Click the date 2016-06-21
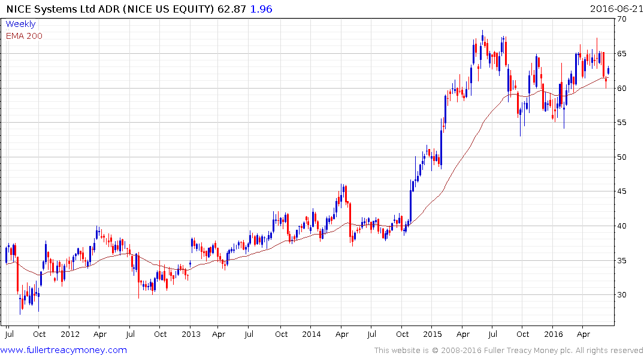The width and height of the screenshot is (644, 359). click(x=616, y=9)
